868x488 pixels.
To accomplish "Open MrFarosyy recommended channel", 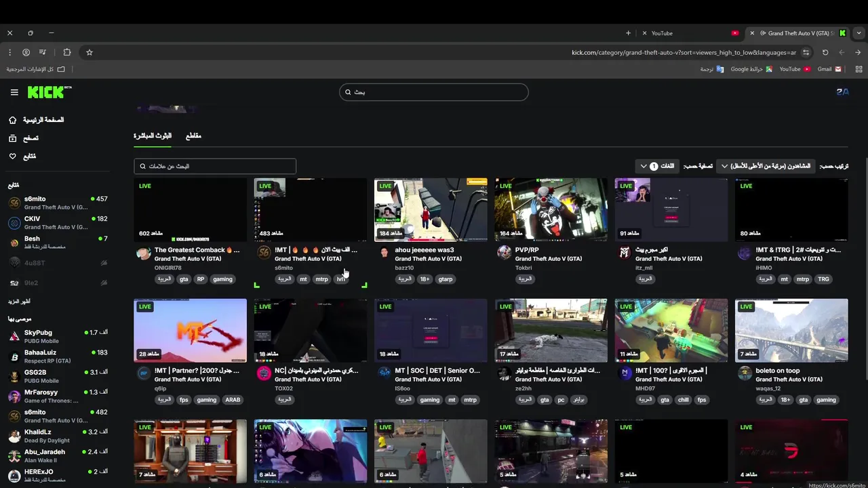I will click(58, 396).
